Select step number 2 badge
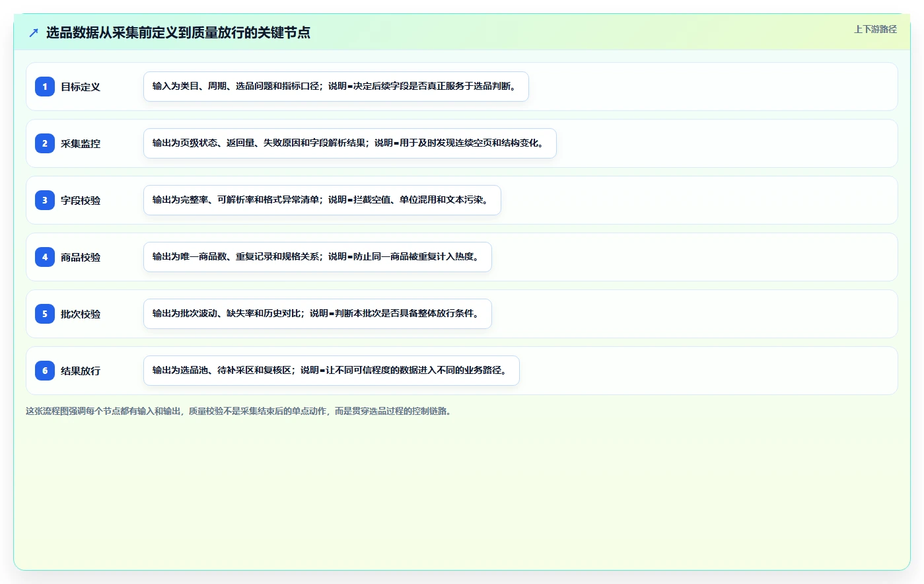Viewport: 924px width, 584px height. [45, 143]
